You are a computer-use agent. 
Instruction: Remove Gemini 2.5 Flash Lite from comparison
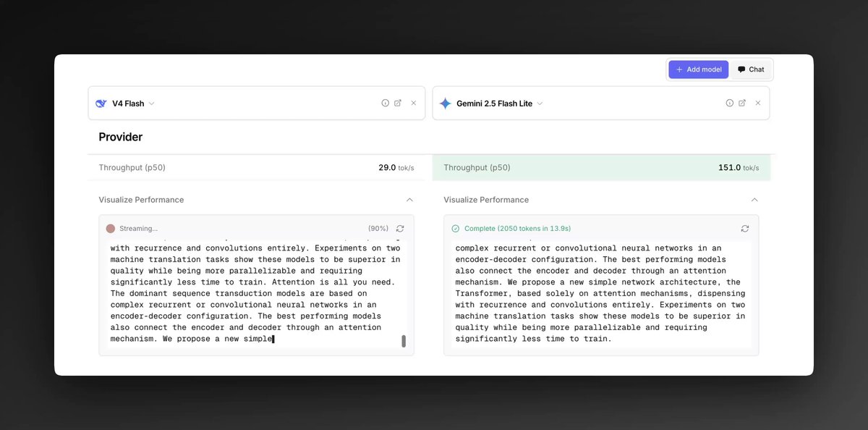758,103
